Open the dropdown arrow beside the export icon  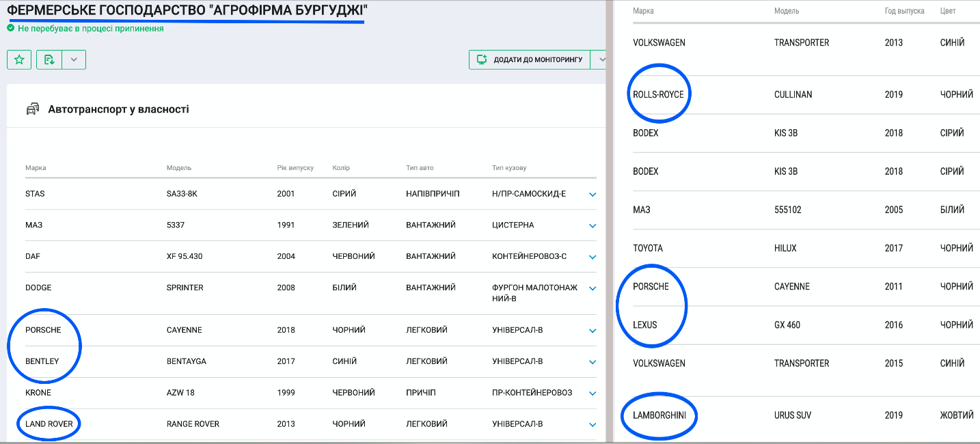pyautogui.click(x=74, y=60)
